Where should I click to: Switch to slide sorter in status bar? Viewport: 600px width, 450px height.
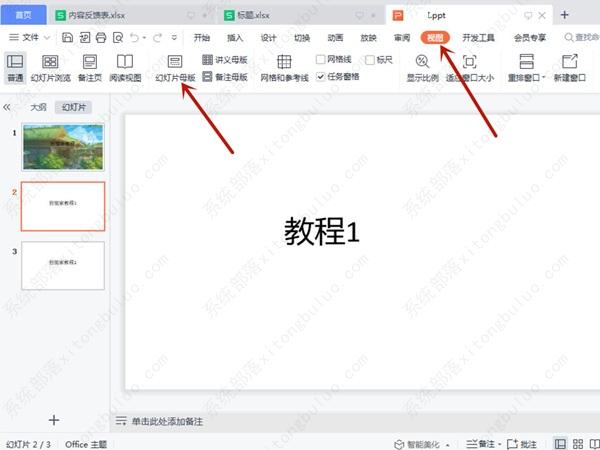(x=578, y=444)
